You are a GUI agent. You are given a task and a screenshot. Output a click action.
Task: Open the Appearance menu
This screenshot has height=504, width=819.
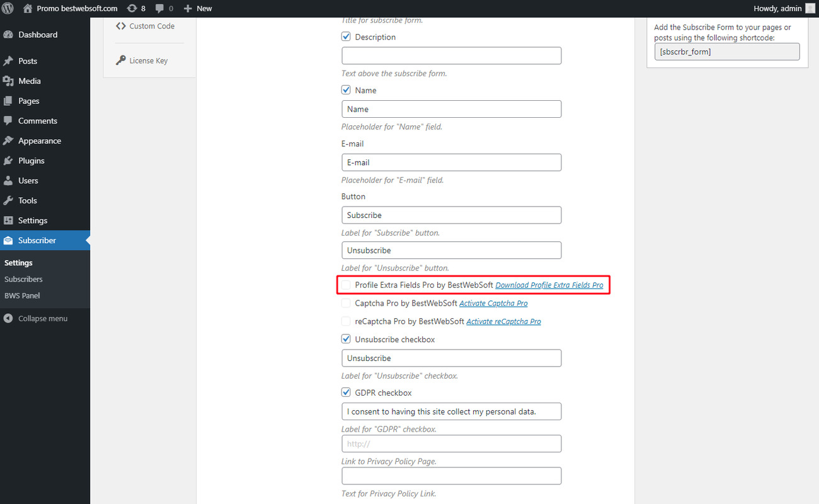pyautogui.click(x=45, y=140)
